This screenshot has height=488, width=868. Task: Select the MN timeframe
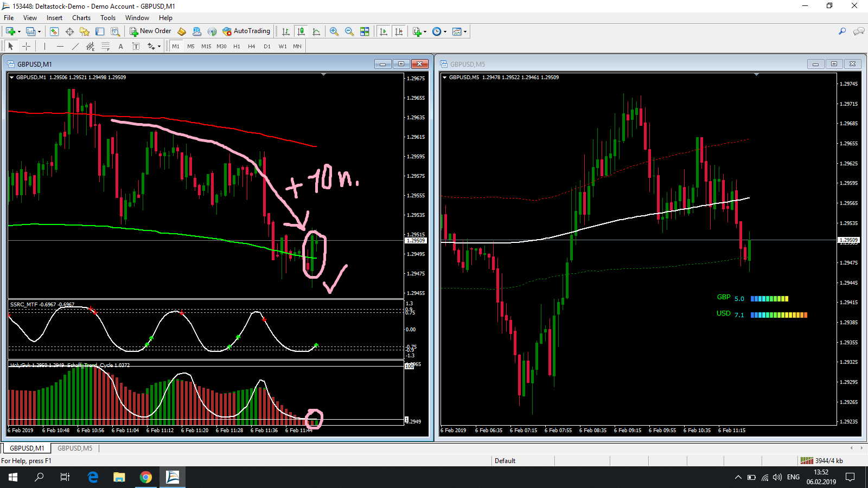point(297,47)
